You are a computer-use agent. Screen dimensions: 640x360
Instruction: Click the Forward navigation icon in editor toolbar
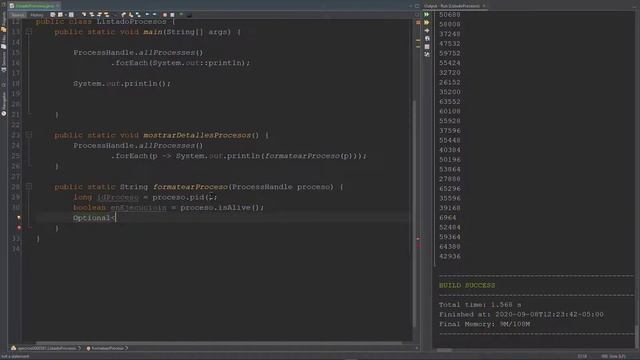coord(71,15)
